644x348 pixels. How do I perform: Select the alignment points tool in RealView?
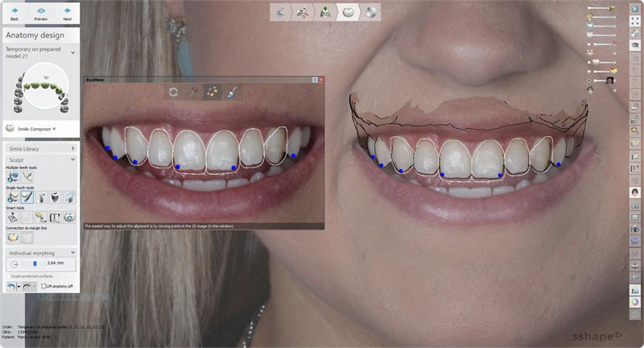point(213,92)
